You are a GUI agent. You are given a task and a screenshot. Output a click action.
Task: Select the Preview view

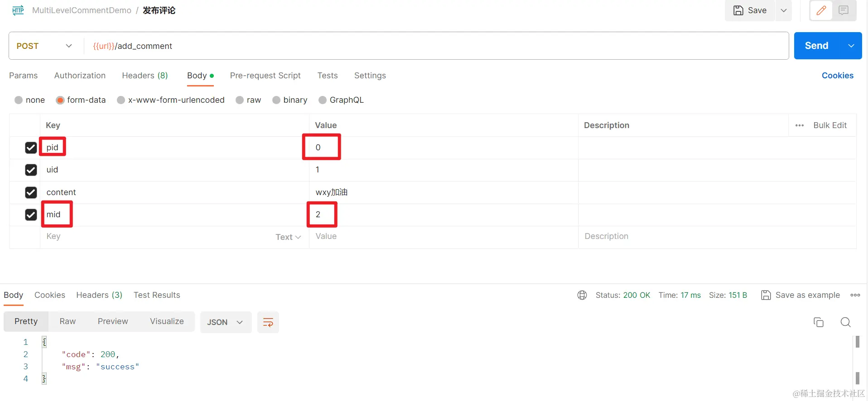(113, 321)
